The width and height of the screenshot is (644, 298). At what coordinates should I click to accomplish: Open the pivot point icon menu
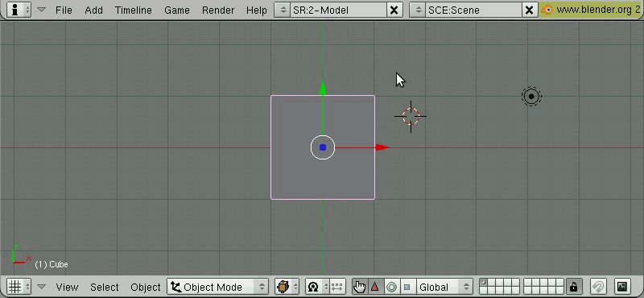(313, 287)
